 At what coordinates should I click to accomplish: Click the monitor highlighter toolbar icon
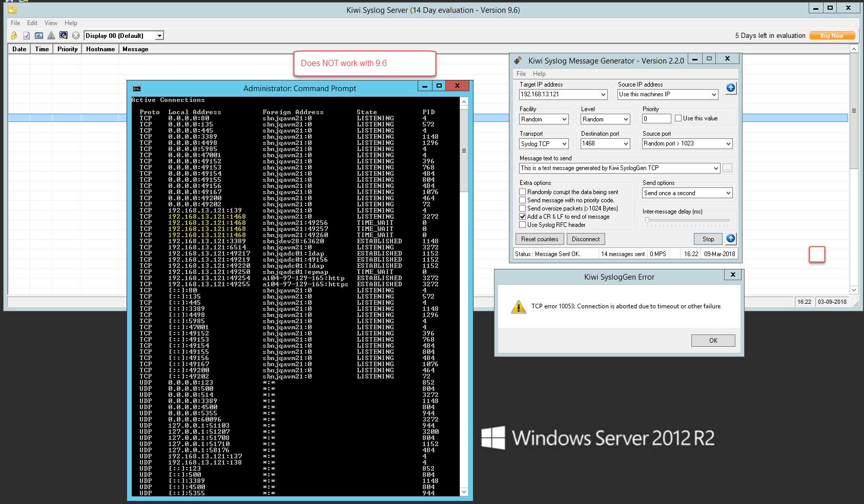pos(64,35)
